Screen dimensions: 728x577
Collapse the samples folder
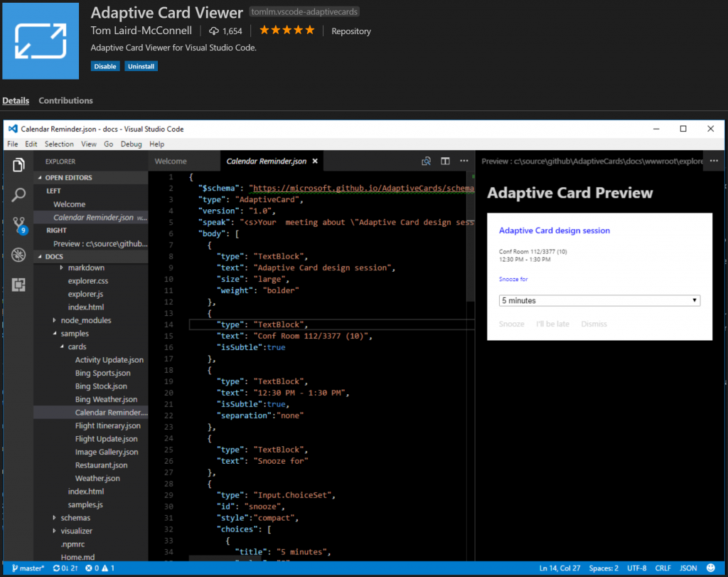pyautogui.click(x=54, y=334)
